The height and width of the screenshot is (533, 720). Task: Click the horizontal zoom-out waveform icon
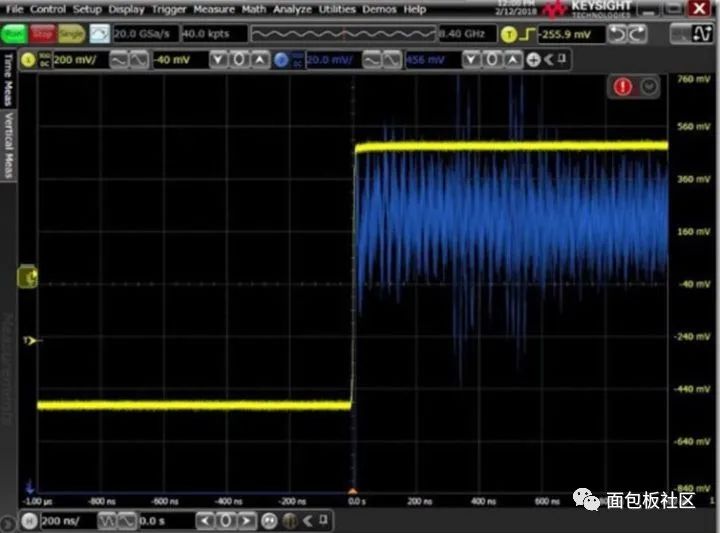[107, 521]
